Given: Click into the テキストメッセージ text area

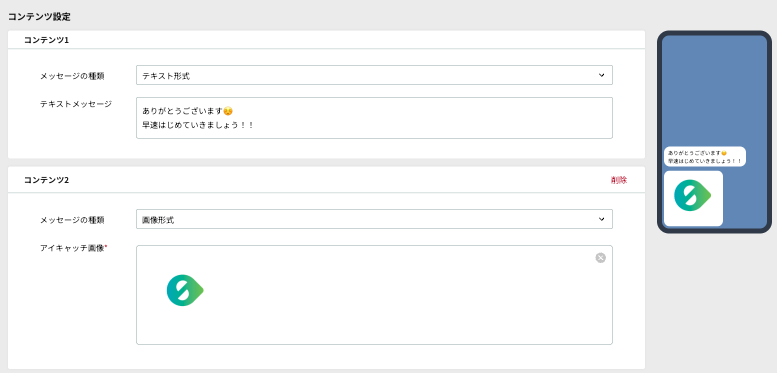Looking at the screenshot, I should coord(374,118).
